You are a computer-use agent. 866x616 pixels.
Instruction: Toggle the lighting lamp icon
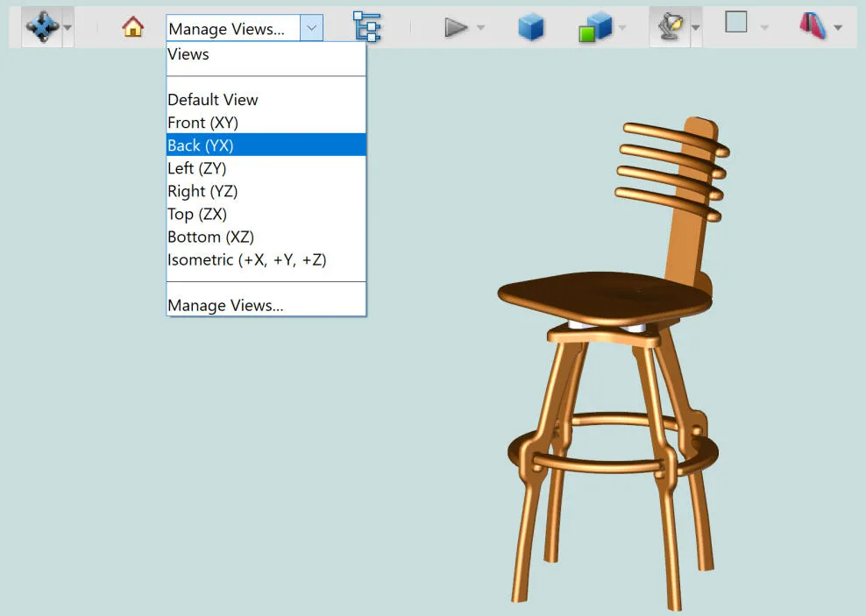click(x=670, y=26)
